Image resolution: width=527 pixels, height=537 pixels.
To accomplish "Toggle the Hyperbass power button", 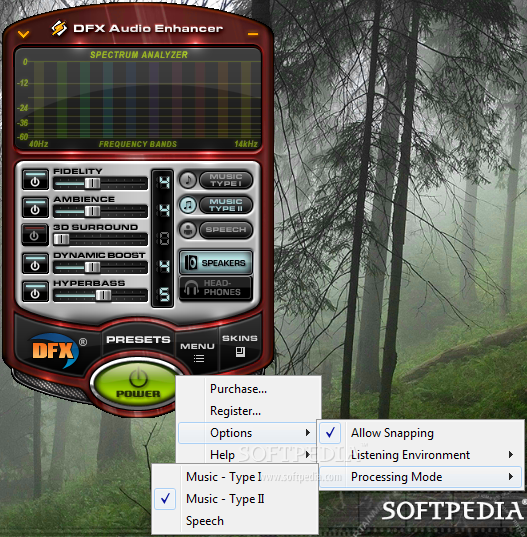I will pyautogui.click(x=35, y=291).
